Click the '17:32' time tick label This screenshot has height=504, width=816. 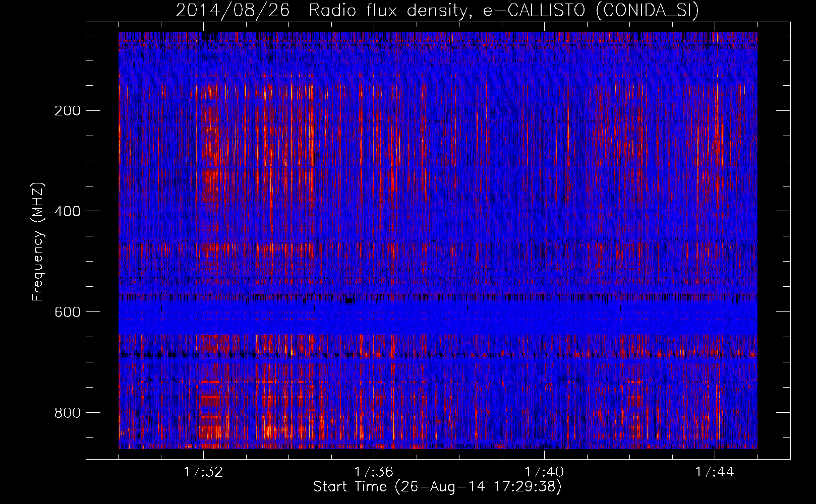tap(203, 472)
